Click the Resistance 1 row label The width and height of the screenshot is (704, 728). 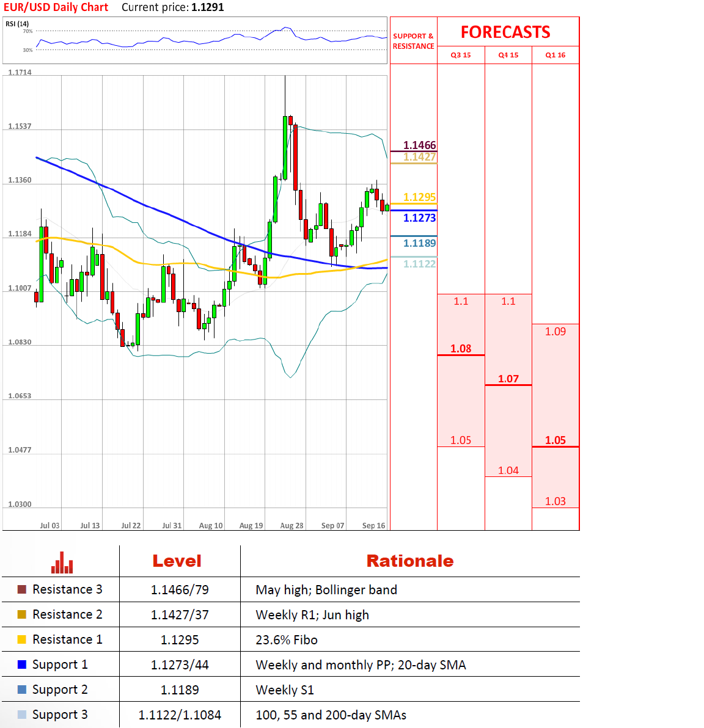coord(67,639)
